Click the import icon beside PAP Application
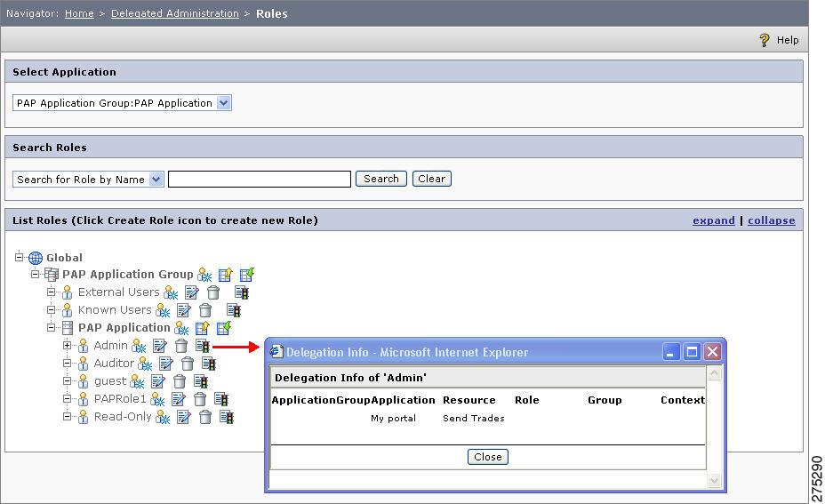Image resolution: width=825 pixels, height=504 pixels. (x=224, y=328)
